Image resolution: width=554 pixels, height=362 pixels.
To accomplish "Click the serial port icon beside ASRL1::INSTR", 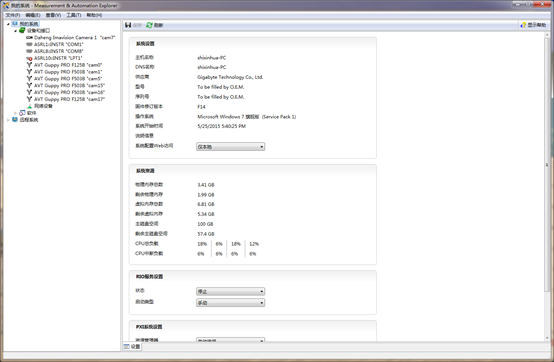I will coord(29,44).
